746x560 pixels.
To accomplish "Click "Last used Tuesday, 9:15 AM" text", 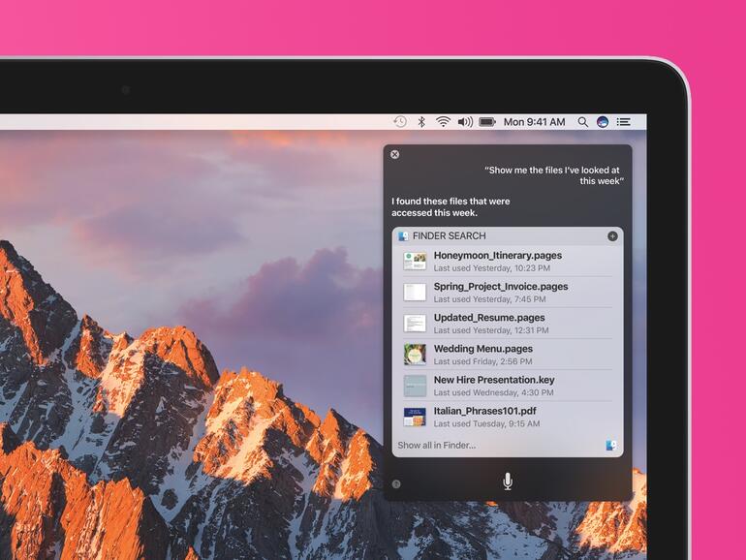I will (486, 424).
